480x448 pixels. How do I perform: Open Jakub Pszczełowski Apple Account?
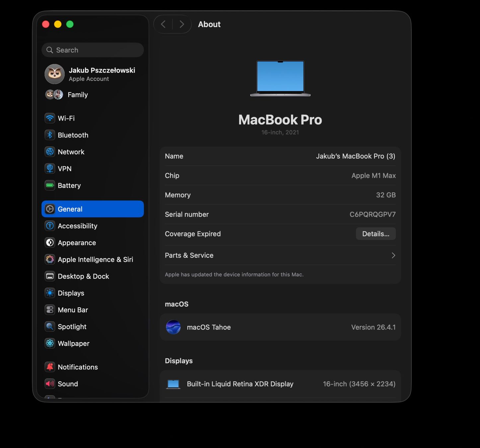point(93,74)
